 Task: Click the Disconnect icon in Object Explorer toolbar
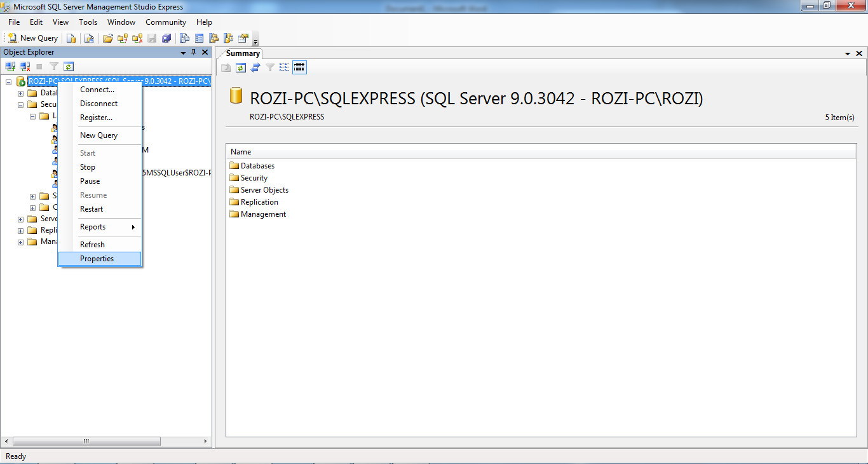point(25,66)
